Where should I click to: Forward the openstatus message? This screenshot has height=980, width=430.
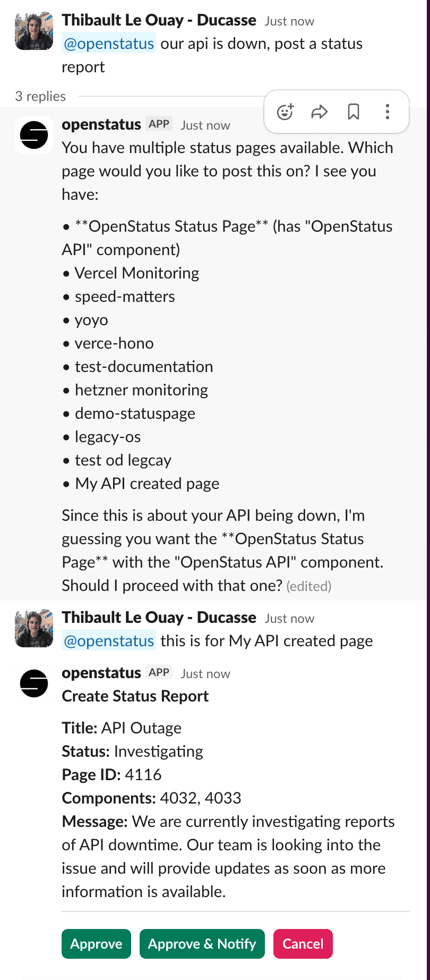pyautogui.click(x=319, y=112)
